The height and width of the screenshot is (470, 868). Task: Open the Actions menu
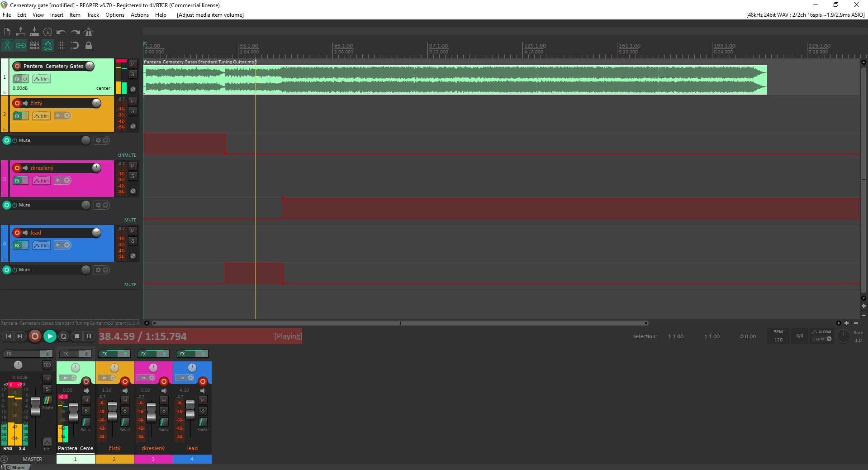pyautogui.click(x=139, y=15)
